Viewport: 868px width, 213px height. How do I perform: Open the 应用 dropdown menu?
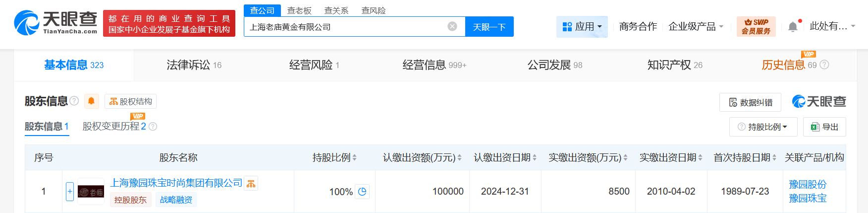pyautogui.click(x=582, y=26)
